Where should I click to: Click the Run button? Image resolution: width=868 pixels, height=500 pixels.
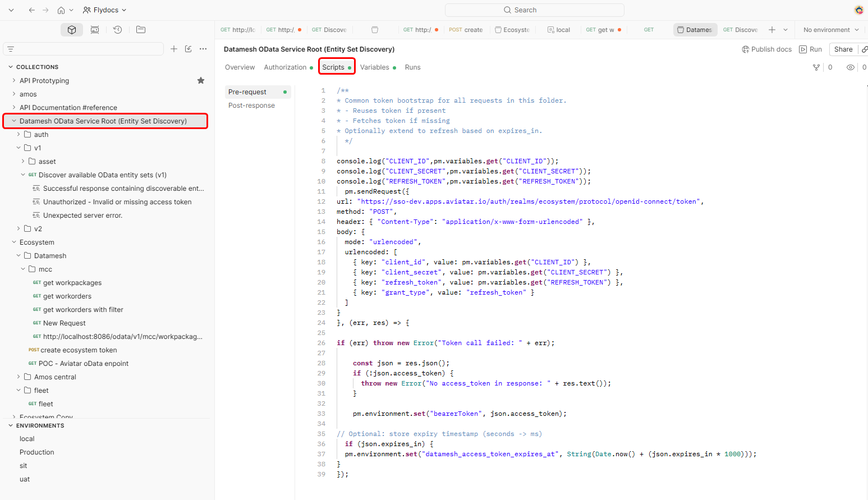click(x=811, y=49)
